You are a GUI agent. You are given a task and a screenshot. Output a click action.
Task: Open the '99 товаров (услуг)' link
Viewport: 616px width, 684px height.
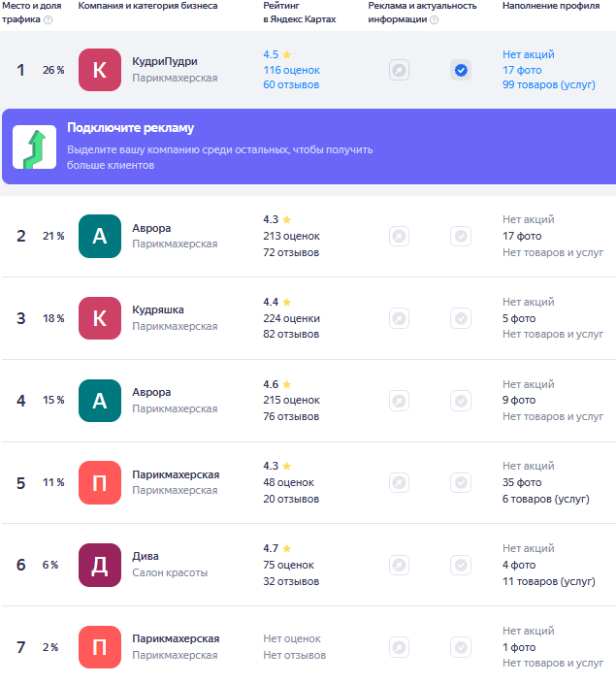pyautogui.click(x=549, y=84)
